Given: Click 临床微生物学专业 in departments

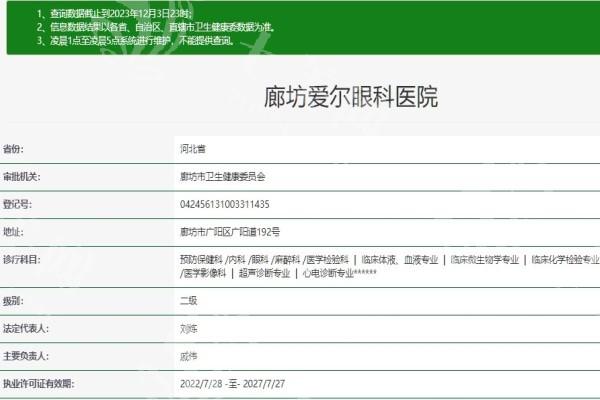Looking at the screenshot, I should 484,260.
